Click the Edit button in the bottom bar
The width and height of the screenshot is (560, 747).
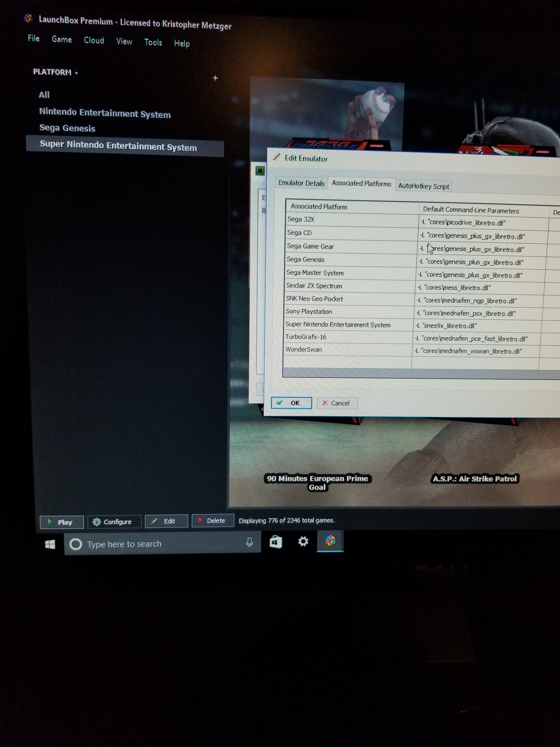166,521
